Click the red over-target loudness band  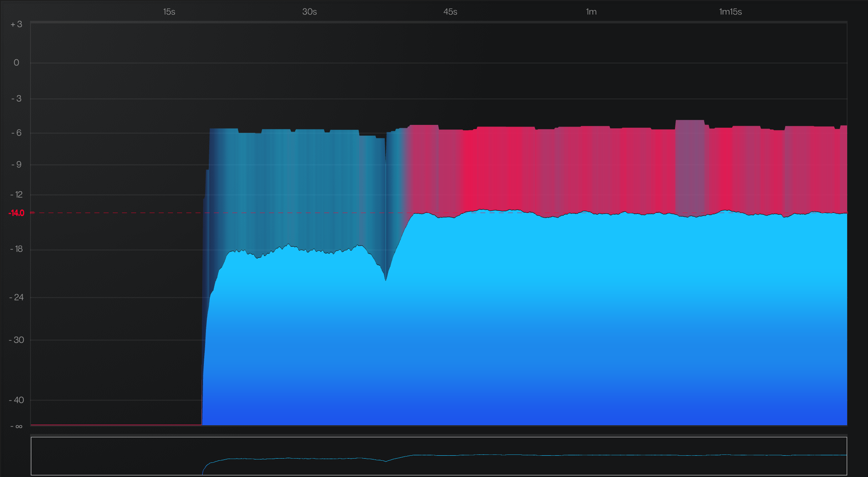[501, 167]
